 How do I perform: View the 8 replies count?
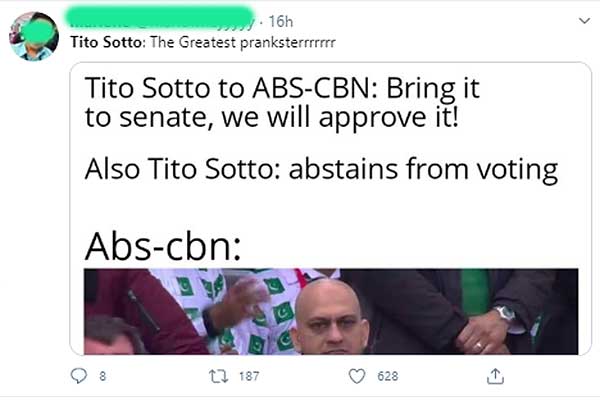102,376
